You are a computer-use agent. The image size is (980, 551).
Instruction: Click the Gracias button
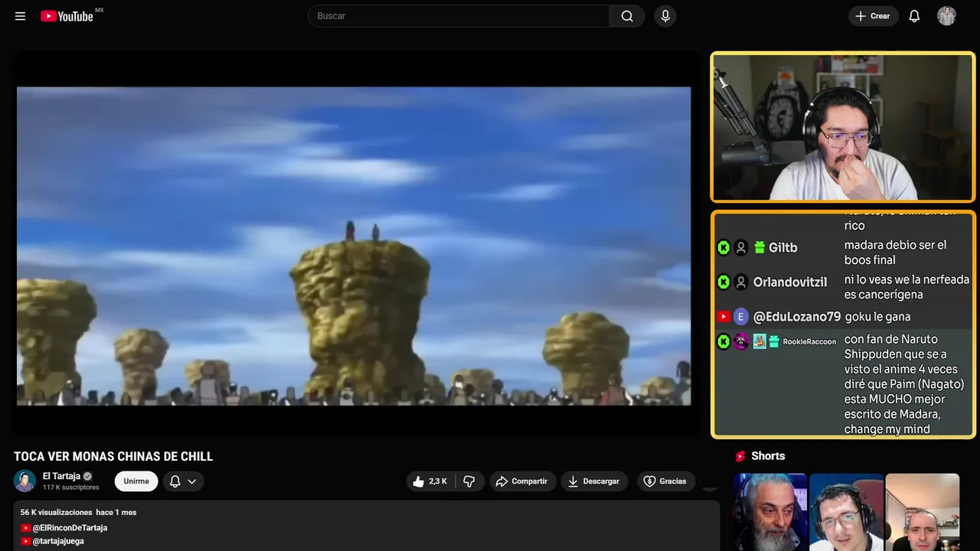pos(665,481)
